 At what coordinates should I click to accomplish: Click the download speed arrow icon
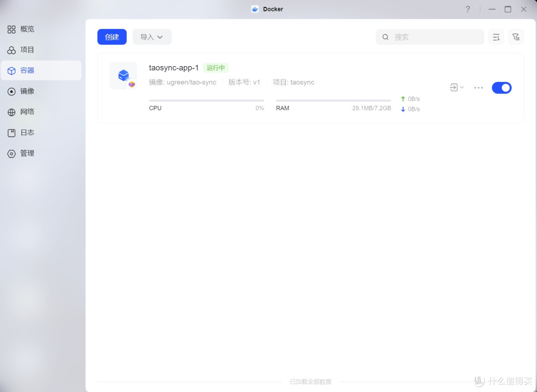click(x=403, y=109)
